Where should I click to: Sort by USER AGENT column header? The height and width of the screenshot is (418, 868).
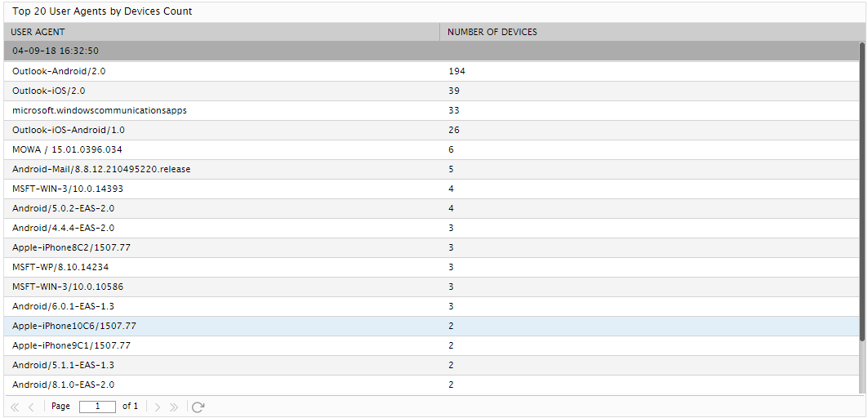click(x=221, y=32)
